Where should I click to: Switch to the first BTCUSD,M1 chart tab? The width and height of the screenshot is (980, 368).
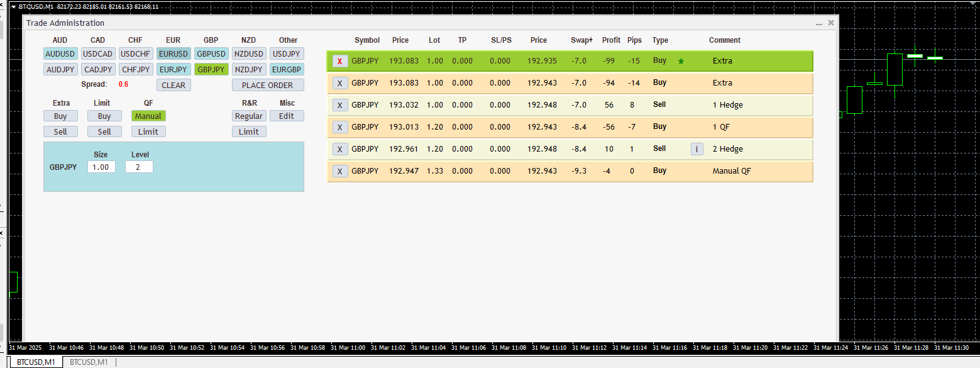(x=36, y=362)
